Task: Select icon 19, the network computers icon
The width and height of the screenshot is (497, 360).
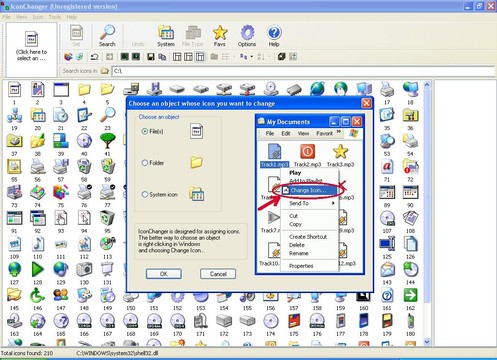Action: 14,116
